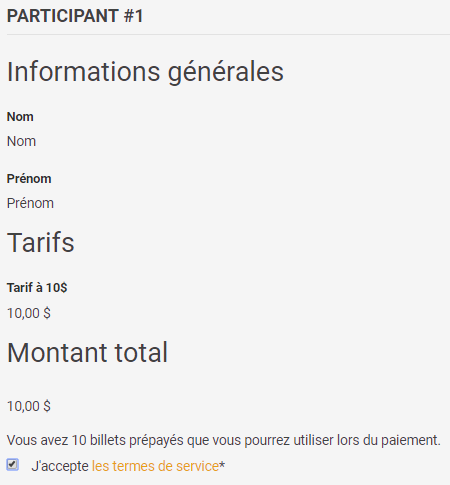
Task: Click the 10,00 $ price under Tarif à 10$
Action: pyautogui.click(x=29, y=313)
